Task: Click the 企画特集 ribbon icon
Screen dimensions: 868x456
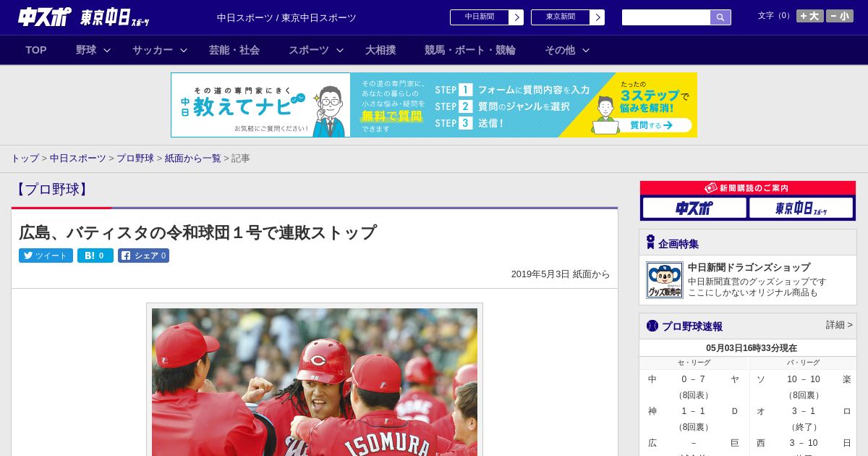Action: [x=650, y=242]
